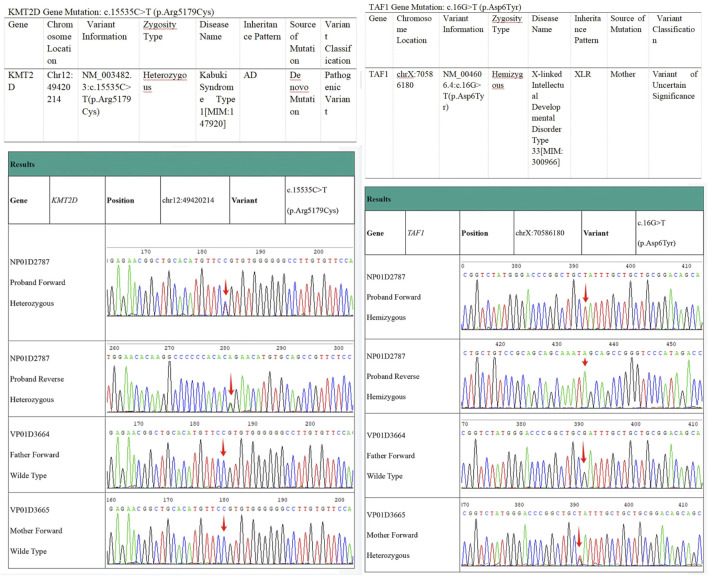708x576 pixels.
Task: Click red arrow in TAF1 Proband Forward chromatogram
Action: tap(586, 293)
